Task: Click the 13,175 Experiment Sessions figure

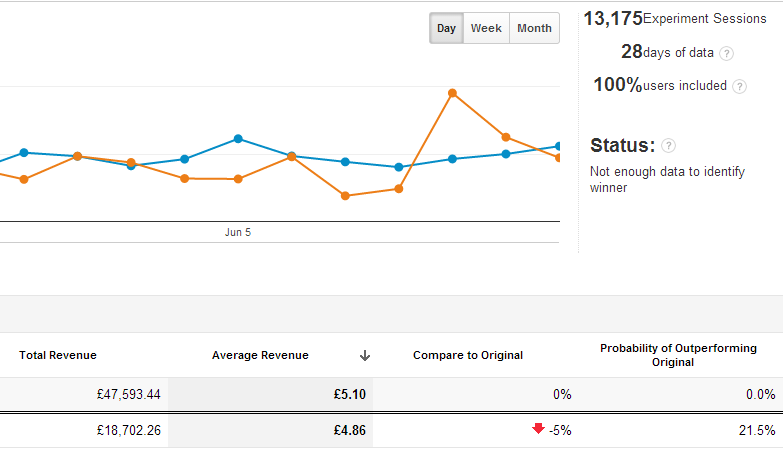Action: [x=612, y=19]
